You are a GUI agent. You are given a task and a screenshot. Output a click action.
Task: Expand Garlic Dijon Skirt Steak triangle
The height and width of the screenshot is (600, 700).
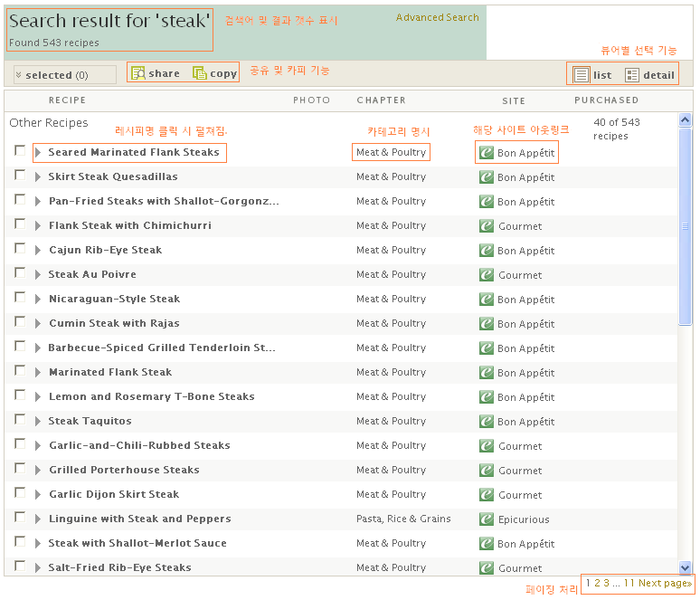coord(38,494)
